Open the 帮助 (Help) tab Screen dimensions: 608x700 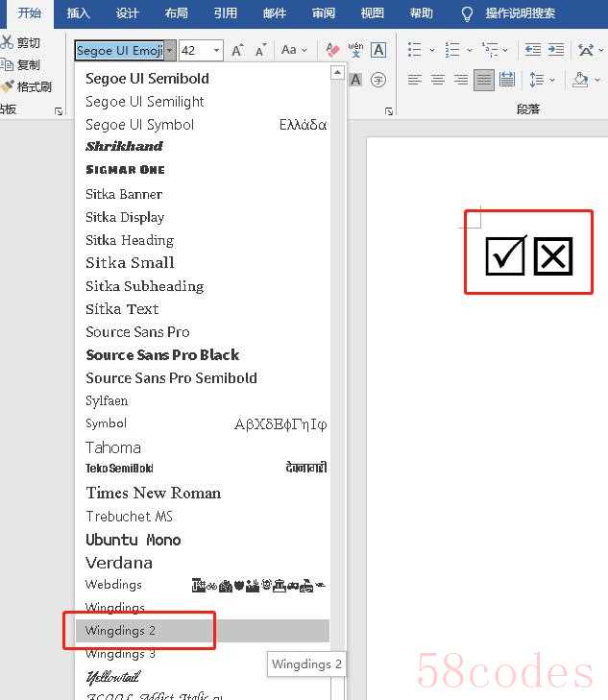pyautogui.click(x=422, y=12)
